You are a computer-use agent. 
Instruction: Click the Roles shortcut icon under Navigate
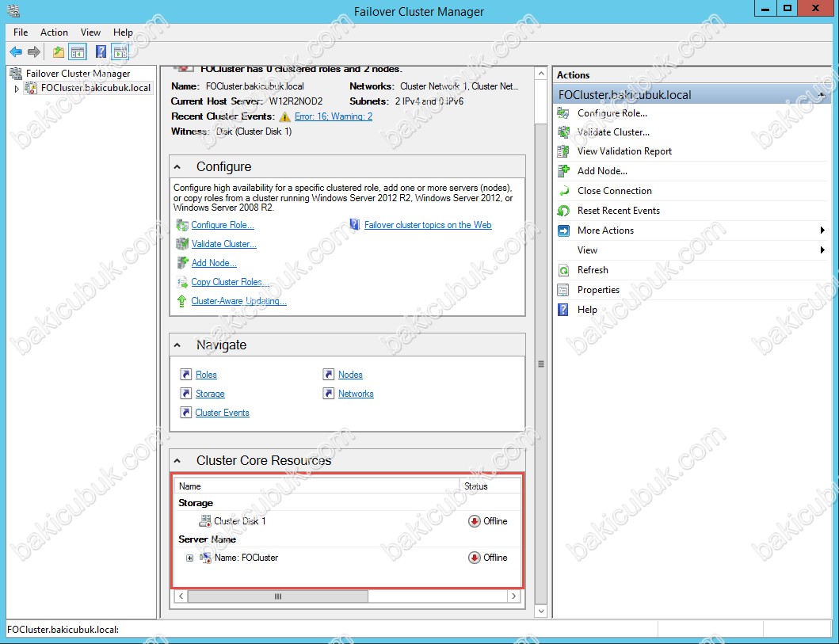(185, 375)
